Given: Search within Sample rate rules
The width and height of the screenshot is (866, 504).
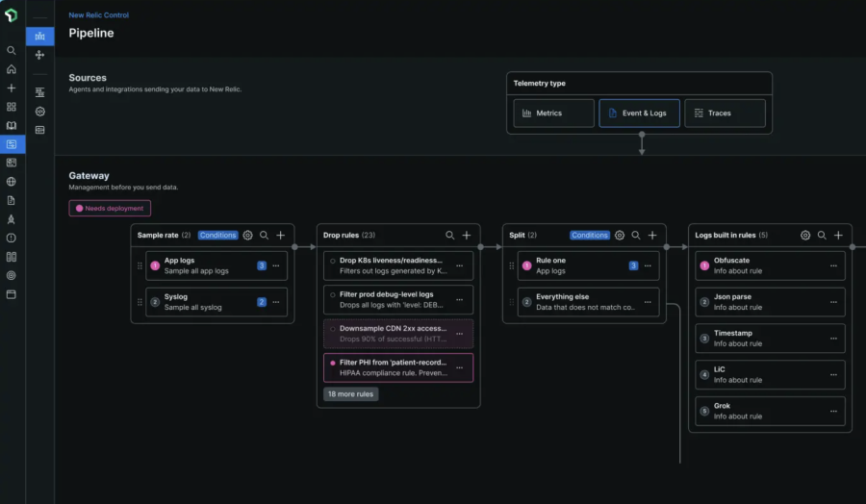Looking at the screenshot, I should point(264,235).
